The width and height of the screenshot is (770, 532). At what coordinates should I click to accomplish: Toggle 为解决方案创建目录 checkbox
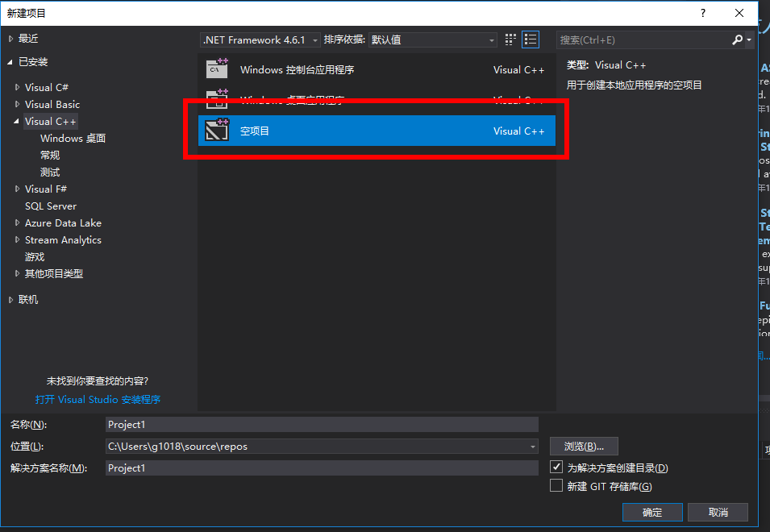click(556, 467)
